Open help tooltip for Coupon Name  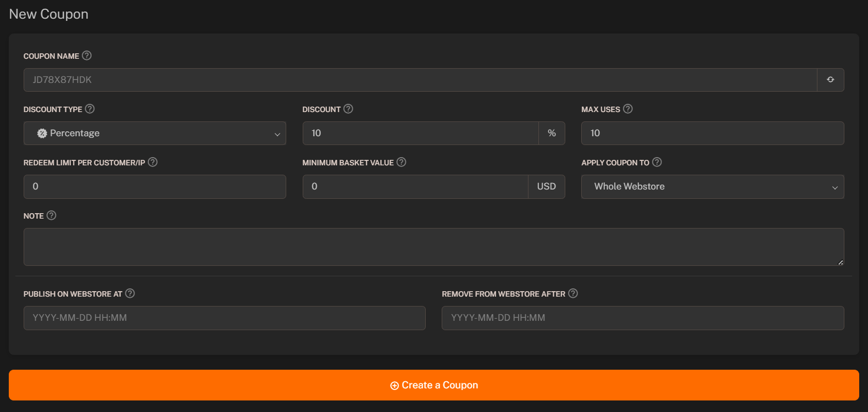[87, 55]
